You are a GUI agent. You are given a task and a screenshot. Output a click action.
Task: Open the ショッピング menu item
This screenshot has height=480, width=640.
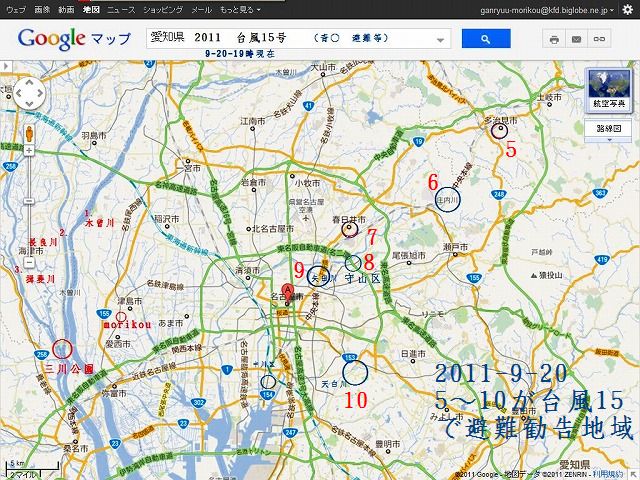click(x=163, y=9)
